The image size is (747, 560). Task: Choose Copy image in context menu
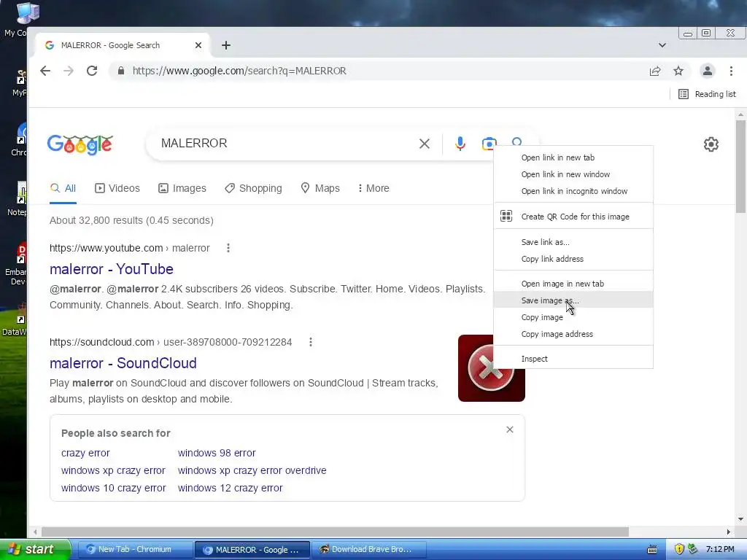(573, 317)
